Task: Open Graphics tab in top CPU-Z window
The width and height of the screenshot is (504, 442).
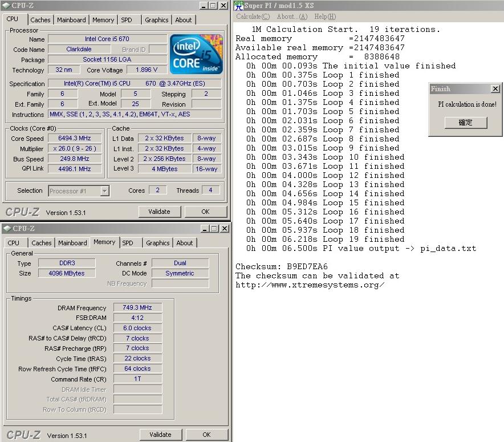Action: click(x=157, y=20)
